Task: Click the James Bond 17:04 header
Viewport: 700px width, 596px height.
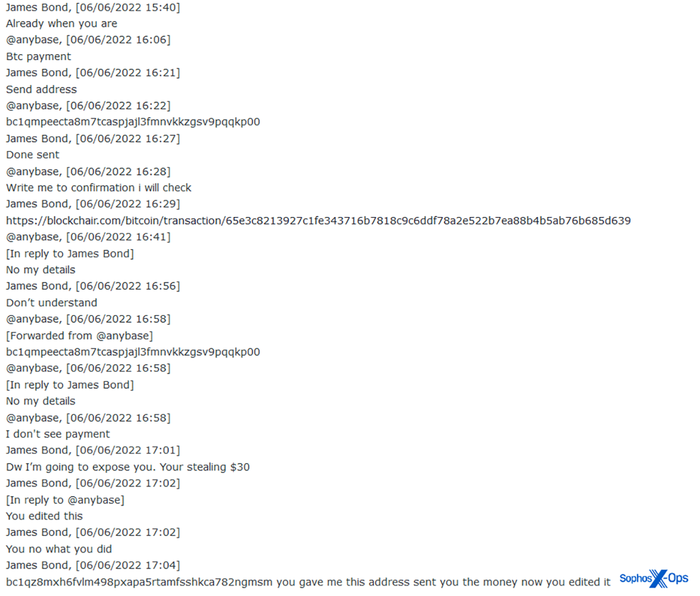Action: tap(93, 565)
